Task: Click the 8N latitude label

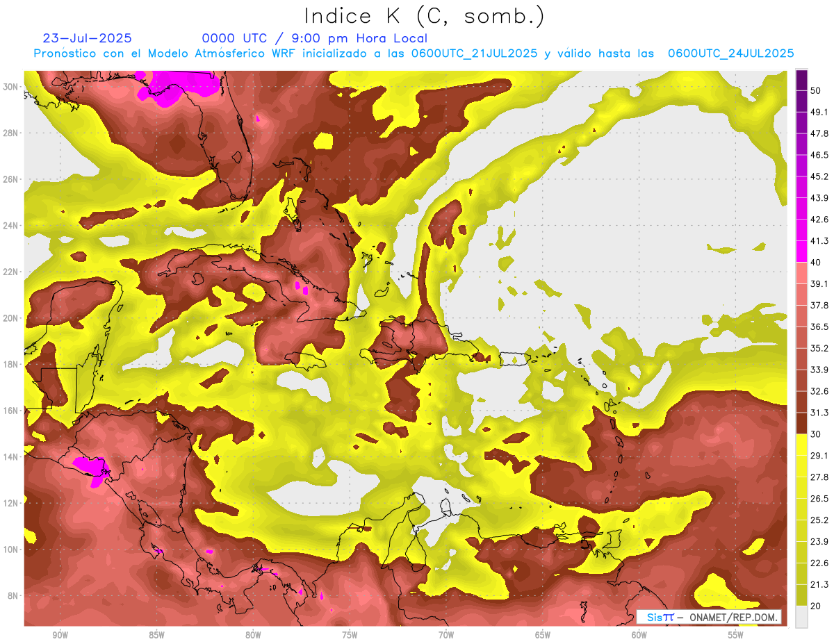Action: 13,596
